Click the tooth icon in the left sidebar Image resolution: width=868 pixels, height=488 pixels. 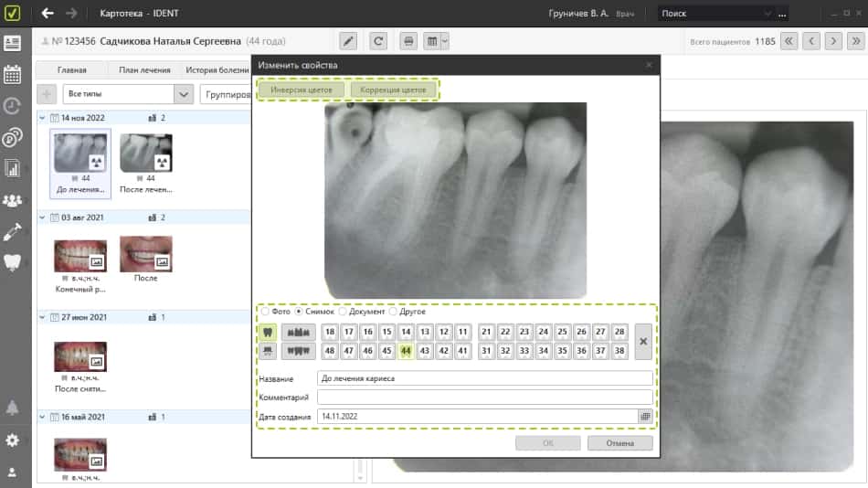(x=13, y=262)
